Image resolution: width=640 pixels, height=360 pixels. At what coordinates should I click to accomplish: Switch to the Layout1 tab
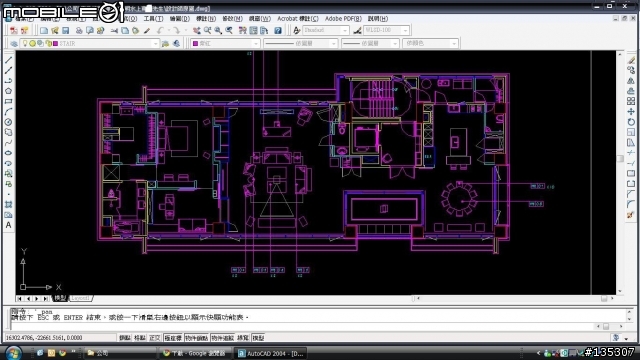tap(80, 298)
